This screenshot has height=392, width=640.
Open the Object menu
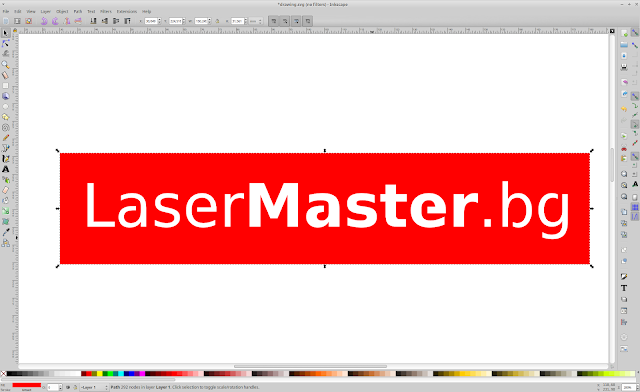[62, 11]
